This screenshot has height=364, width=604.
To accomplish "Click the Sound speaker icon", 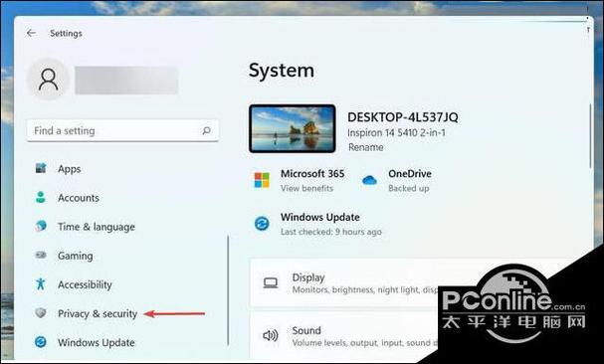I will pos(271,335).
